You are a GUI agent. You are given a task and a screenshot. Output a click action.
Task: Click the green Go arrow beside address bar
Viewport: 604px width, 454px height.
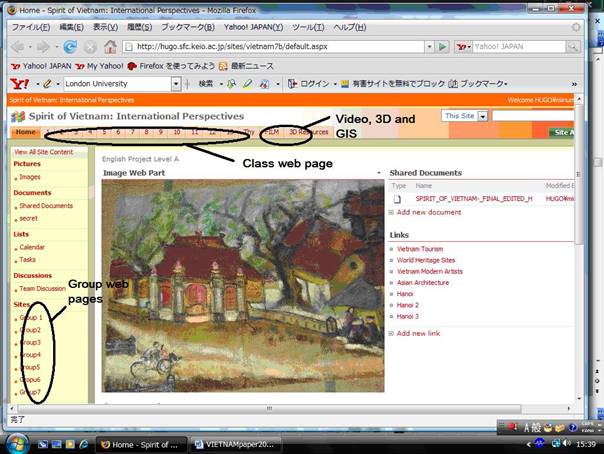coord(443,47)
